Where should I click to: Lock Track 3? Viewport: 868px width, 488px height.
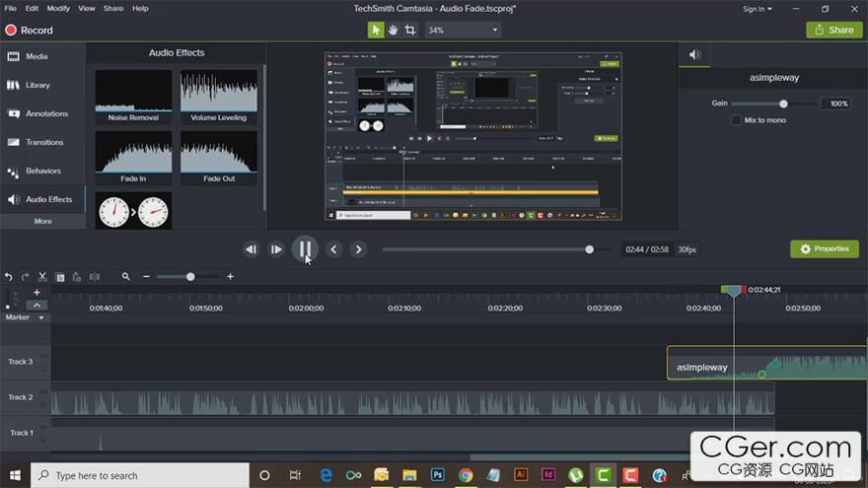point(43,369)
